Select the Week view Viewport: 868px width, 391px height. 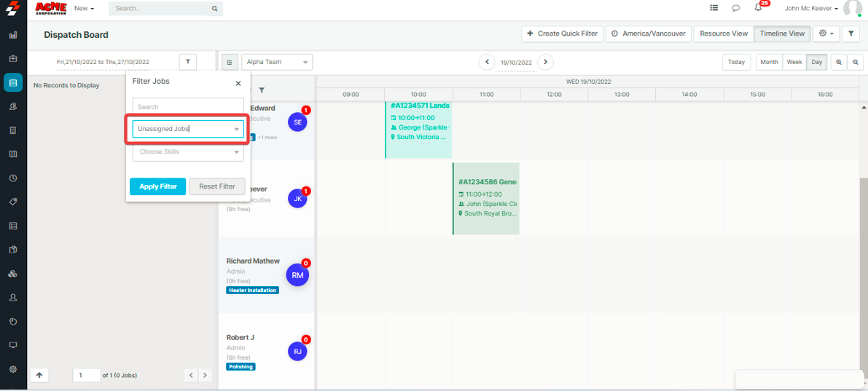pyautogui.click(x=794, y=63)
